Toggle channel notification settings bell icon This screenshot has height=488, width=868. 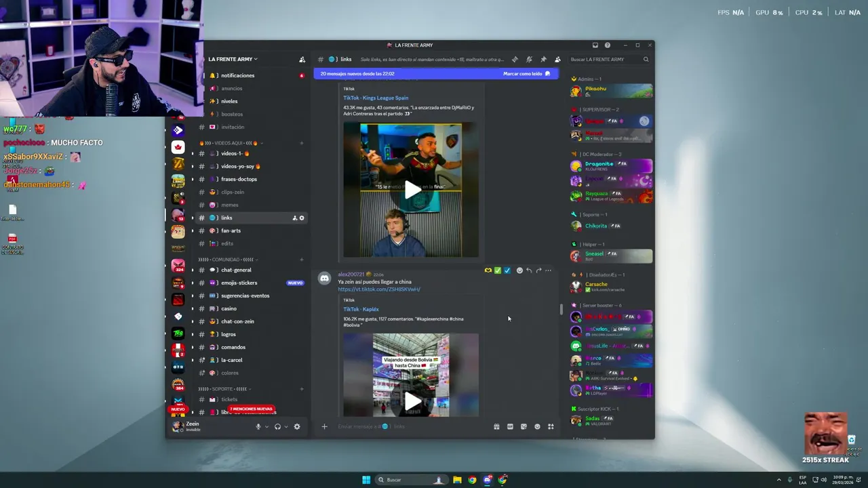[x=529, y=60]
